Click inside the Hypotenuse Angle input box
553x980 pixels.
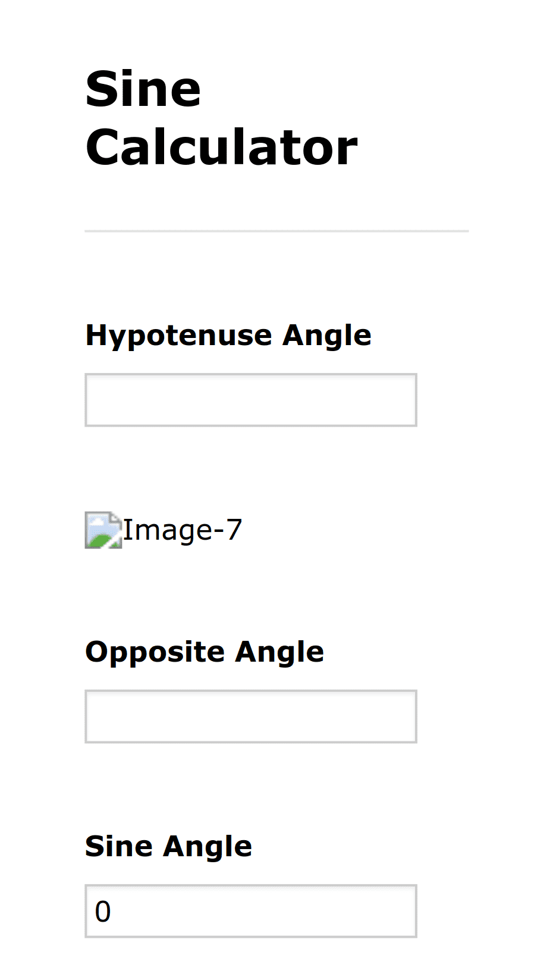pyautogui.click(x=250, y=399)
